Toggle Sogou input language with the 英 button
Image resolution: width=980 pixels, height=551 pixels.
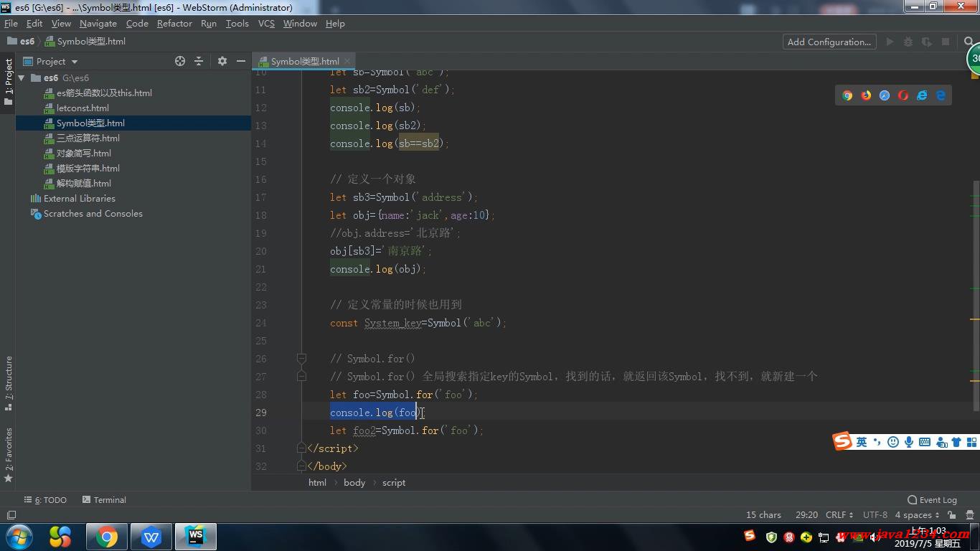point(862,442)
